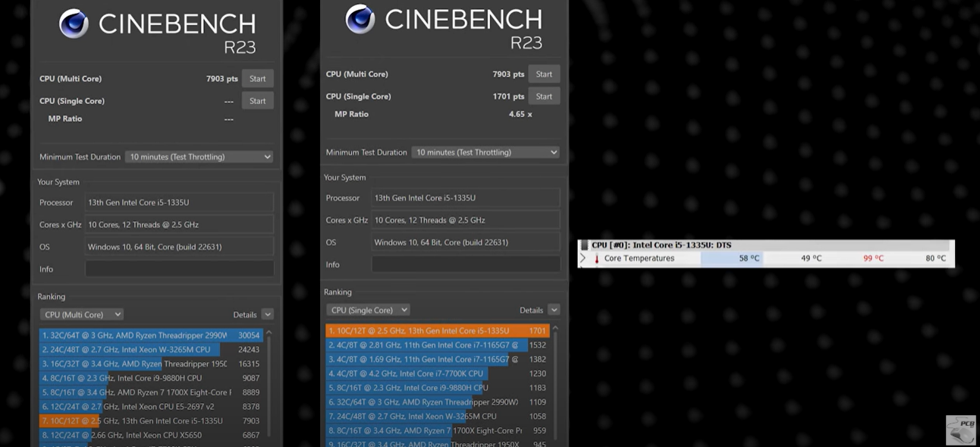Select the Threadripper 2990W row scoring 1109

coord(437,402)
